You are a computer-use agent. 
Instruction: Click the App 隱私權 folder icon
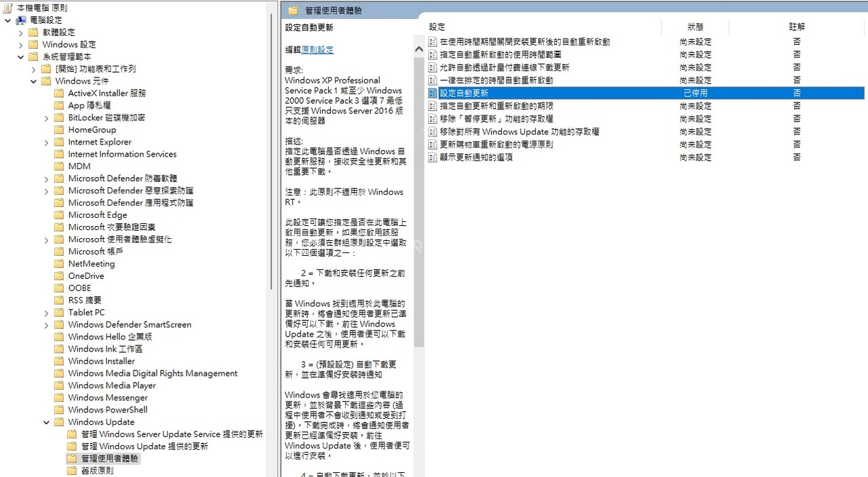click(59, 106)
